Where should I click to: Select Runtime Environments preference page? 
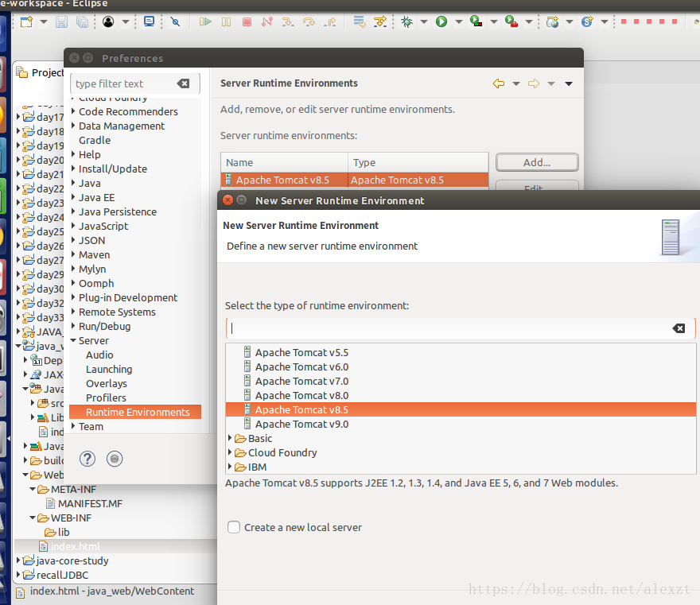pos(135,412)
